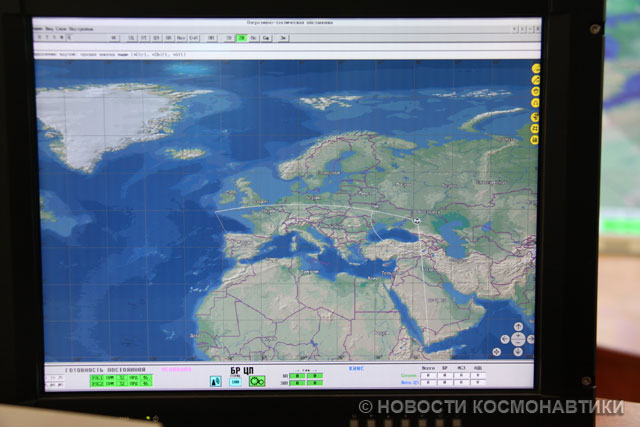The height and width of the screenshot is (427, 640).
Task: Pan the map up with the navigation arrow
Action: pos(519,327)
